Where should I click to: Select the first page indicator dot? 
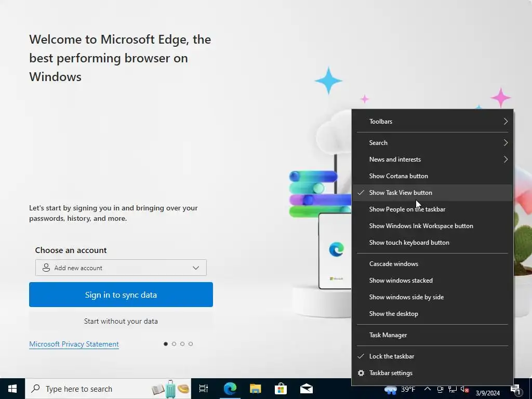tap(166, 344)
